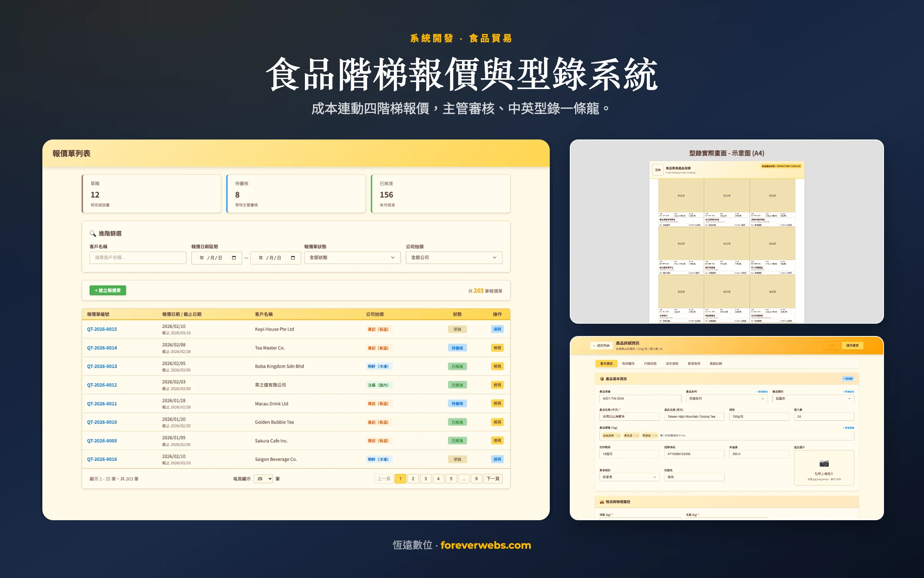
Task: Click the 產品貨號 field showing A001-TW-2024
Action: pos(640,398)
